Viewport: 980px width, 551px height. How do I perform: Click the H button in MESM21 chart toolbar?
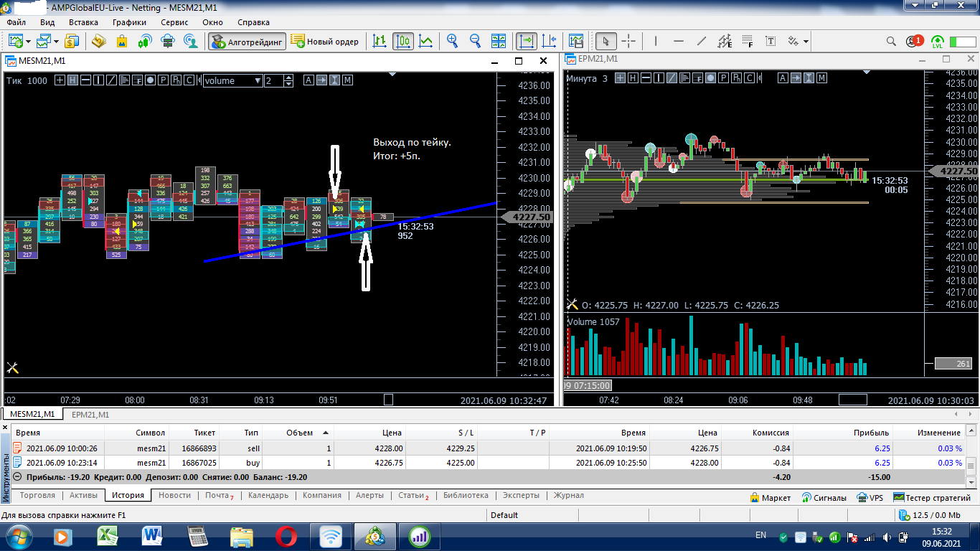(72, 80)
